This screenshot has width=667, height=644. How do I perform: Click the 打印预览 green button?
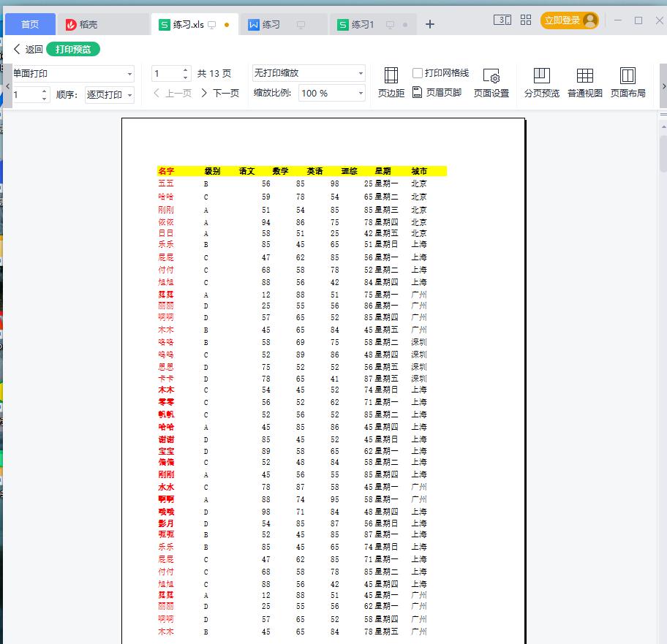pos(72,49)
